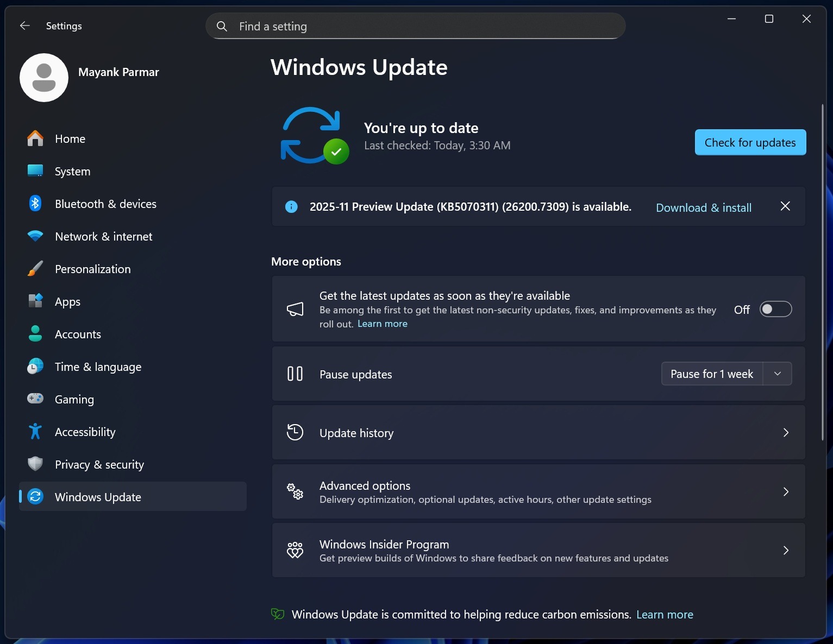Click the Gaming controller icon
Screen dimensions: 833x644
pyautogui.click(x=35, y=399)
